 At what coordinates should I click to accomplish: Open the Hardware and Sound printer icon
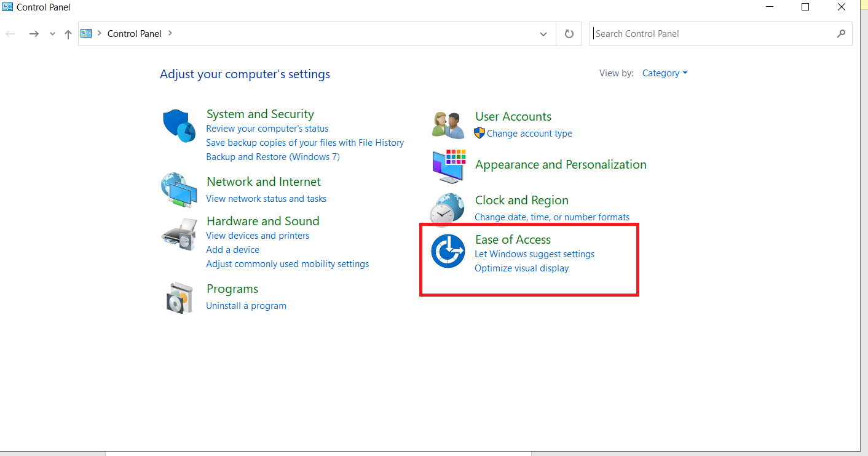(x=179, y=233)
